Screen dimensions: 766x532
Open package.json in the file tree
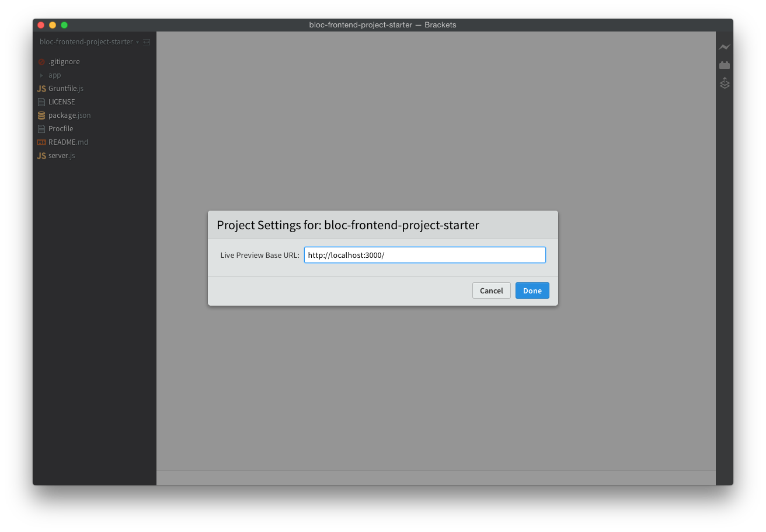click(69, 116)
